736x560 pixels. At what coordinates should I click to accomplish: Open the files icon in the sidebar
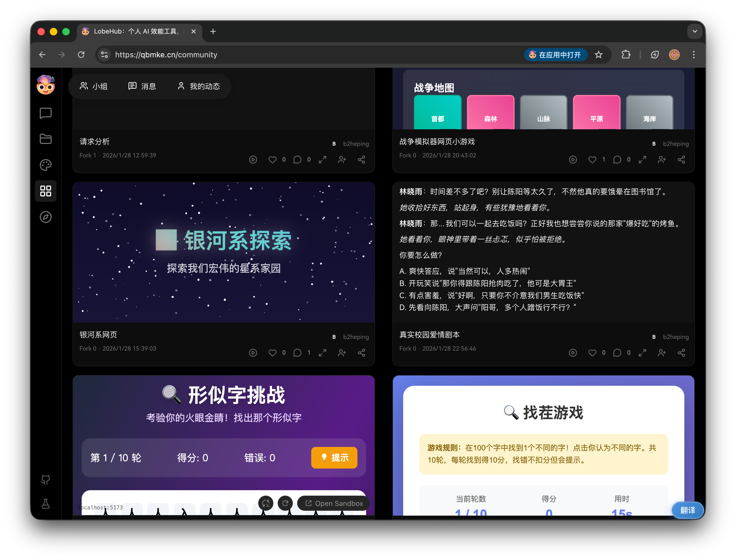tap(45, 139)
